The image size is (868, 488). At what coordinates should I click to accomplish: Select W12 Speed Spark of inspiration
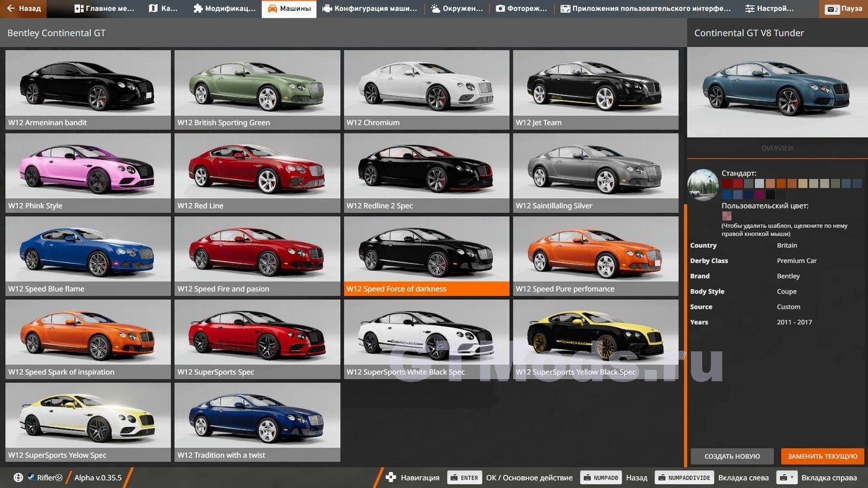tap(88, 339)
